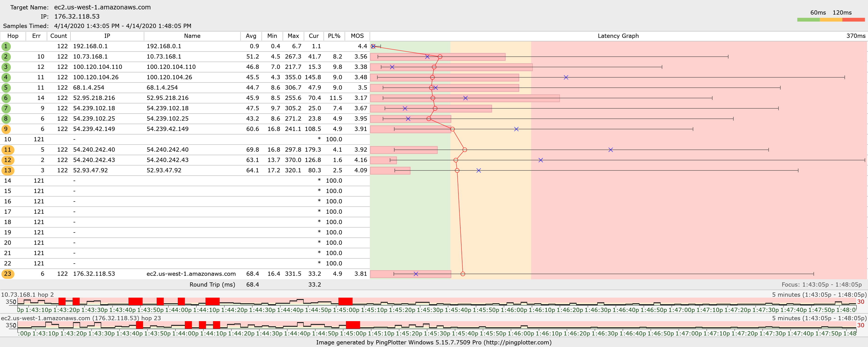Click the orange hop 12 circle

pos(8,160)
